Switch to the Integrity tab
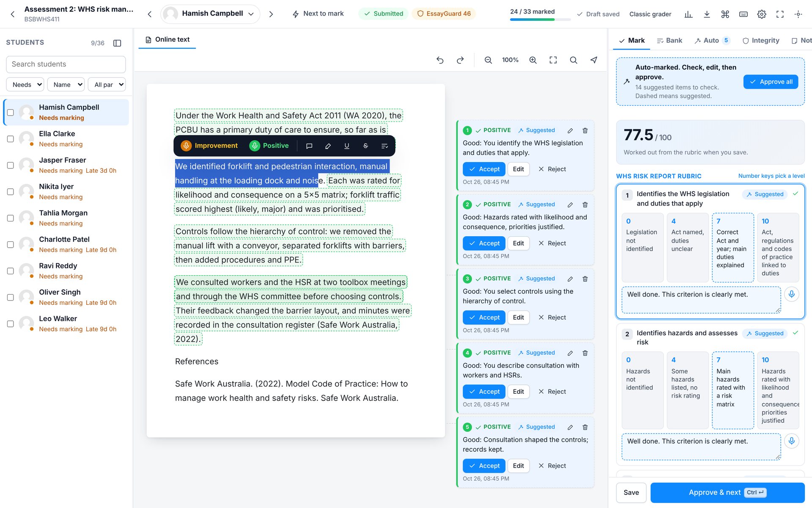The image size is (812, 508). tap(761, 41)
